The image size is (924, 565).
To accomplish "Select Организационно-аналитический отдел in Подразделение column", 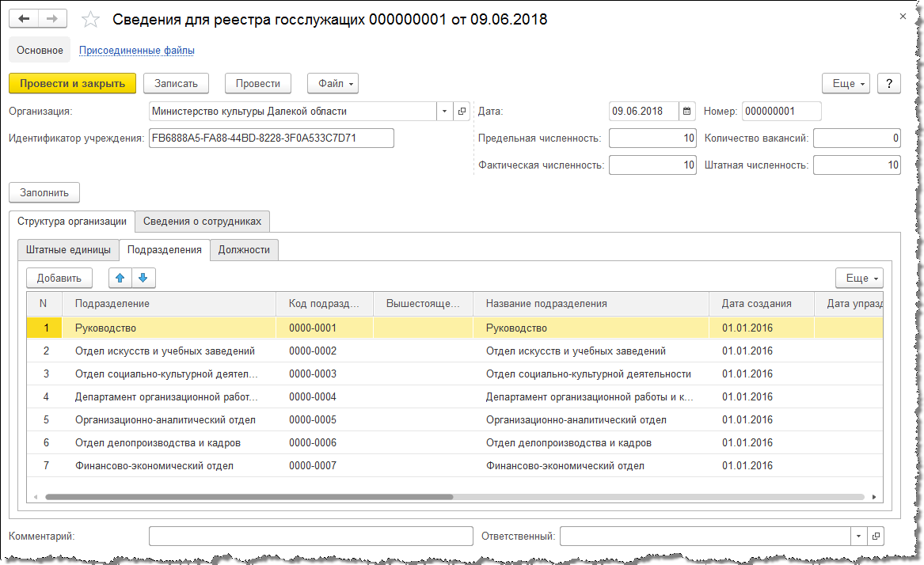I will click(x=169, y=420).
